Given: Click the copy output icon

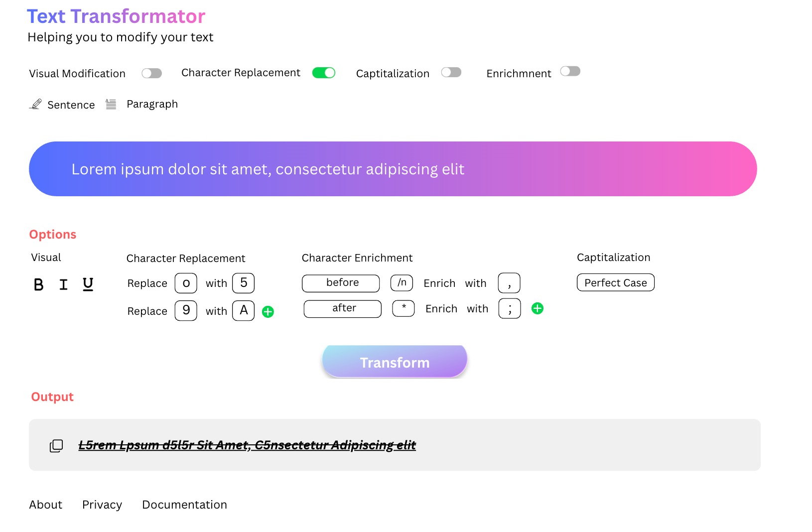Looking at the screenshot, I should coord(56,445).
